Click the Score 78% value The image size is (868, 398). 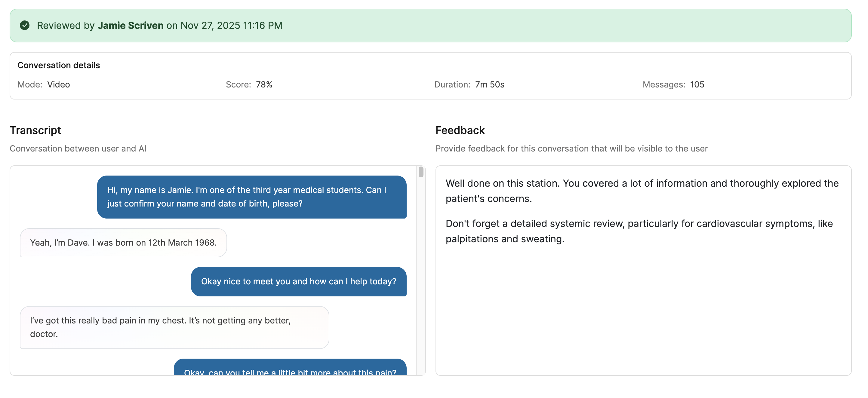[264, 84]
